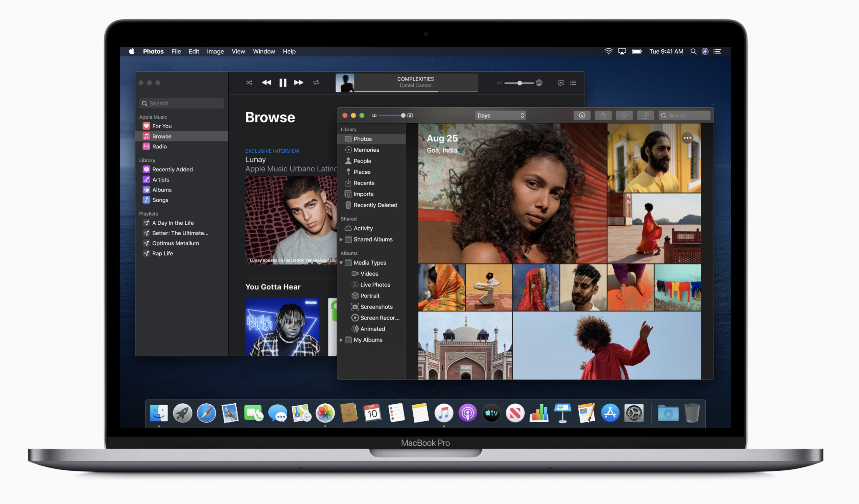859x504 pixels.
Task: Open the Lunay interview artwork
Action: click(291, 220)
